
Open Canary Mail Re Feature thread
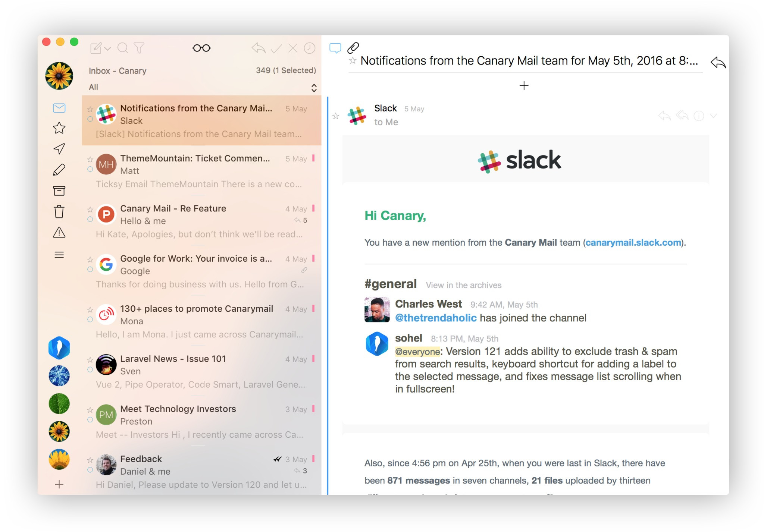click(201, 221)
